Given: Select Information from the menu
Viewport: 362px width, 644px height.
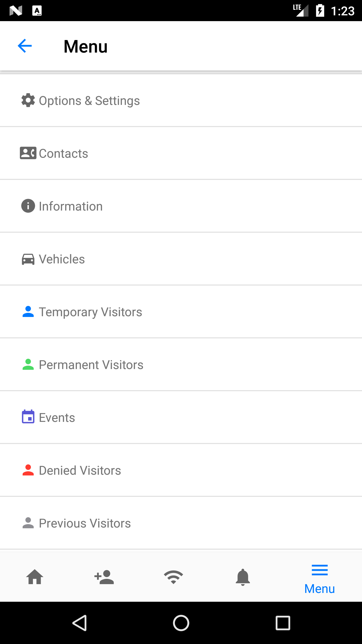Looking at the screenshot, I should pyautogui.click(x=181, y=206).
